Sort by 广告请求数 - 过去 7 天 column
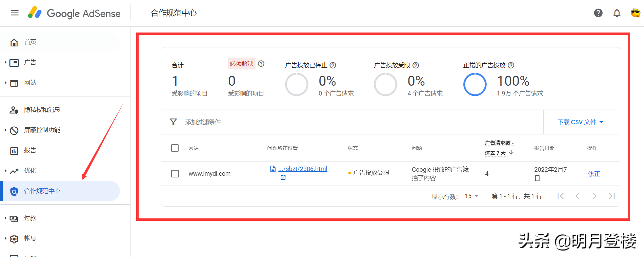Viewport: 644px width, 257px height. click(499, 148)
